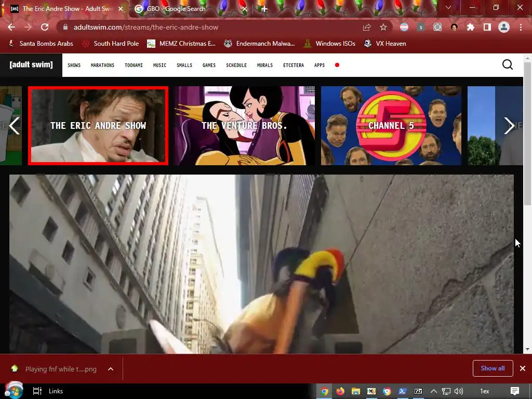The height and width of the screenshot is (399, 532).
Task: Bookmark this page with the star icon
Action: 383,27
